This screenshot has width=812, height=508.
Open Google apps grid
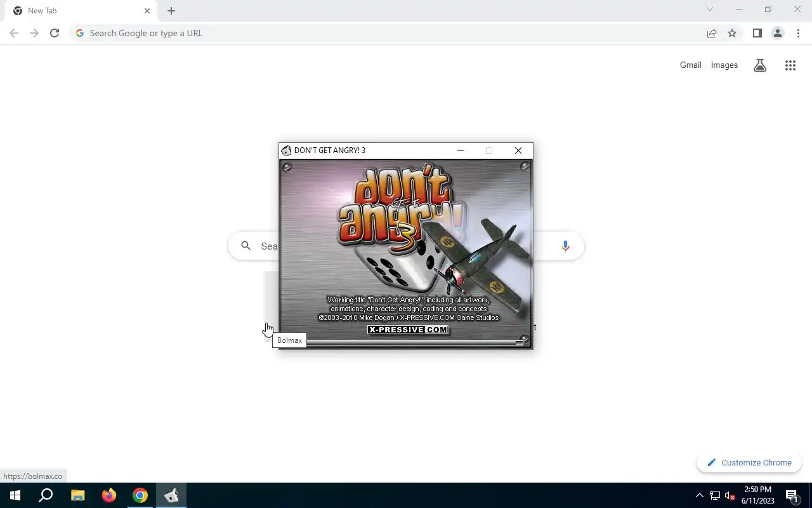coord(790,65)
